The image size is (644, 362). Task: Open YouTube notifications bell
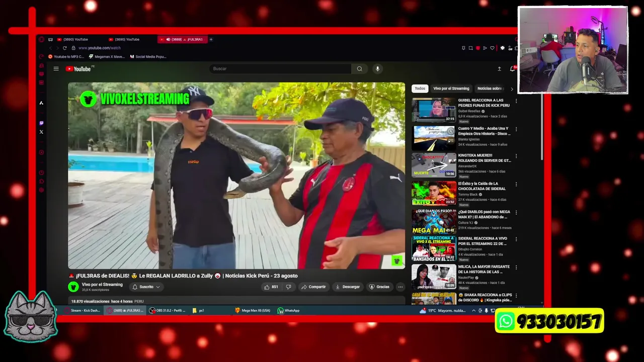(512, 69)
